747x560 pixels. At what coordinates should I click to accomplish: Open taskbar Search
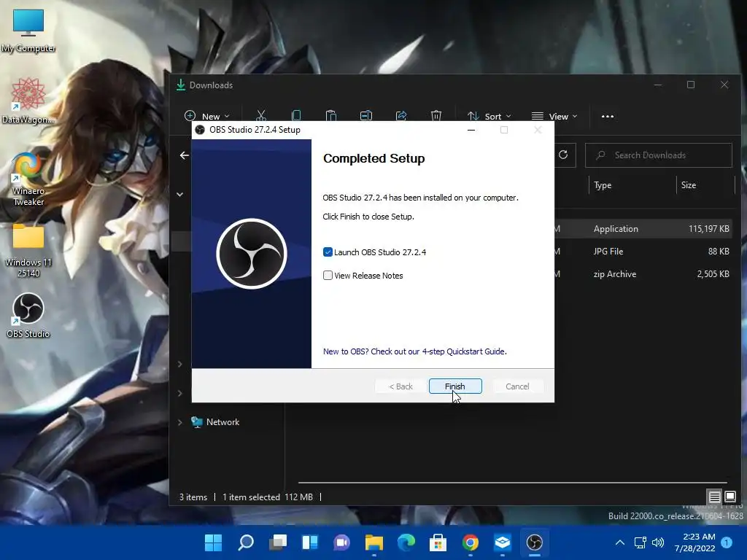(245, 542)
